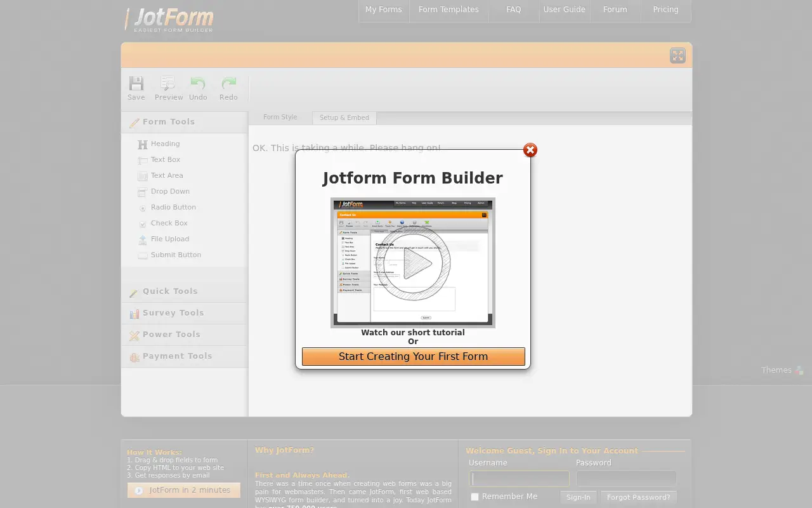Open Form Templates in top navigation
The image size is (812, 508).
[x=449, y=10]
